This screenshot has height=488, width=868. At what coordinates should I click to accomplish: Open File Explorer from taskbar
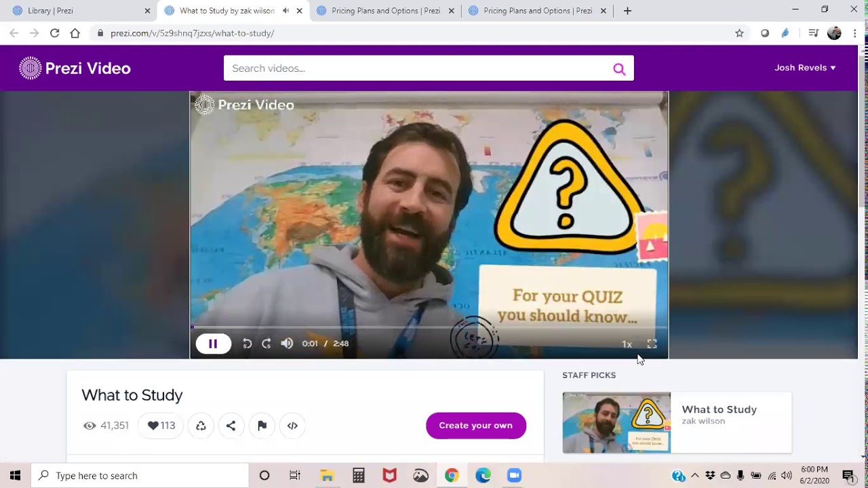click(327, 476)
